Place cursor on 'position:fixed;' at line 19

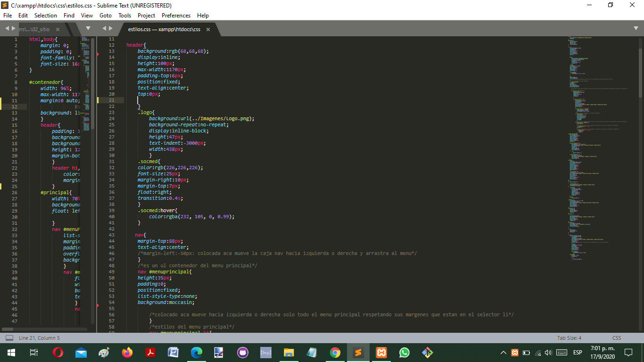[159, 82]
